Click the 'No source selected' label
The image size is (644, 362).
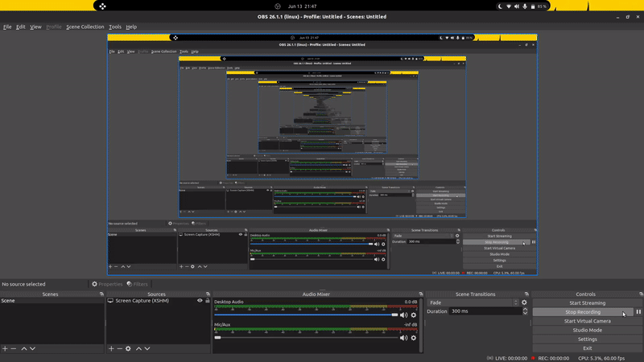point(23,284)
